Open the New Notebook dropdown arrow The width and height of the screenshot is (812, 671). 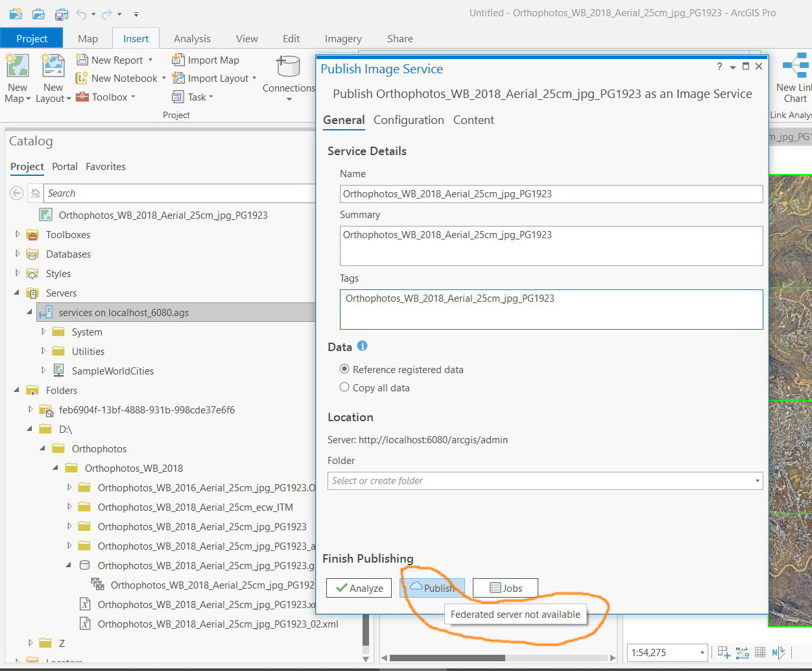164,78
